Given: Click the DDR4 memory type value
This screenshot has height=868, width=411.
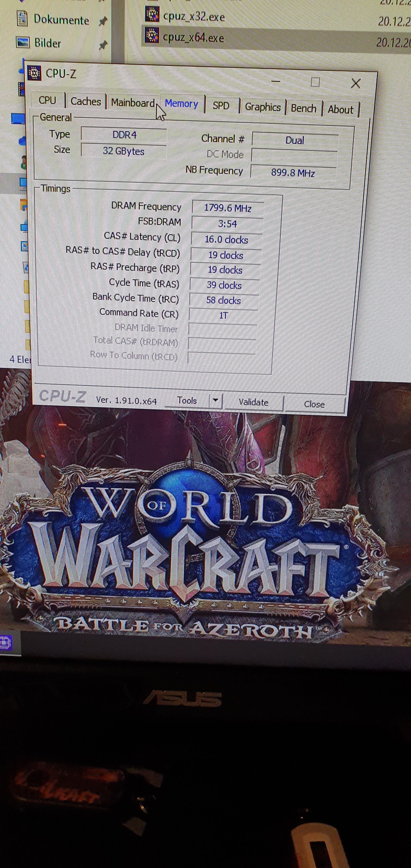Looking at the screenshot, I should point(124,135).
